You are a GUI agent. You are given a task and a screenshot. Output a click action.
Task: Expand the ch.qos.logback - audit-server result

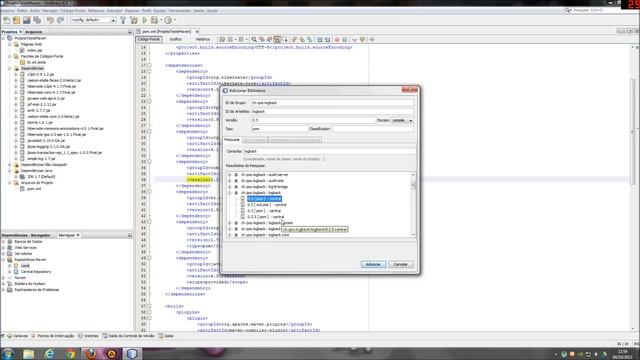click(x=230, y=175)
